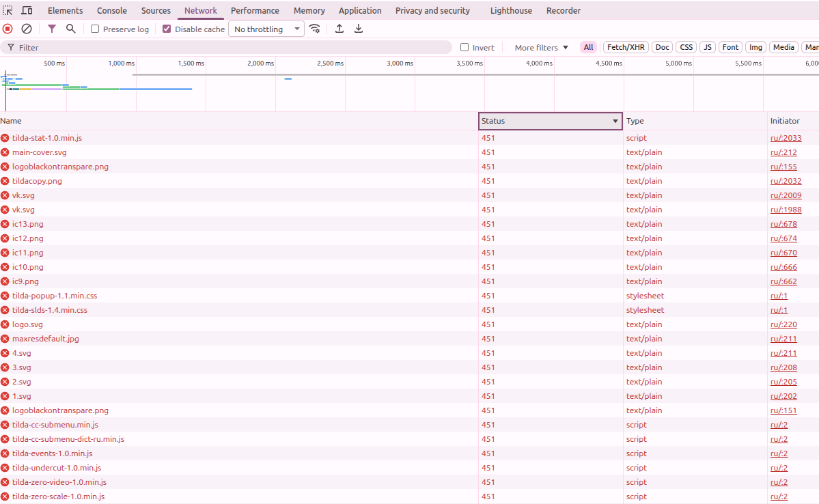Select the 1.svg request row
Image resolution: width=819 pixels, height=504 pixels.
tap(410, 396)
